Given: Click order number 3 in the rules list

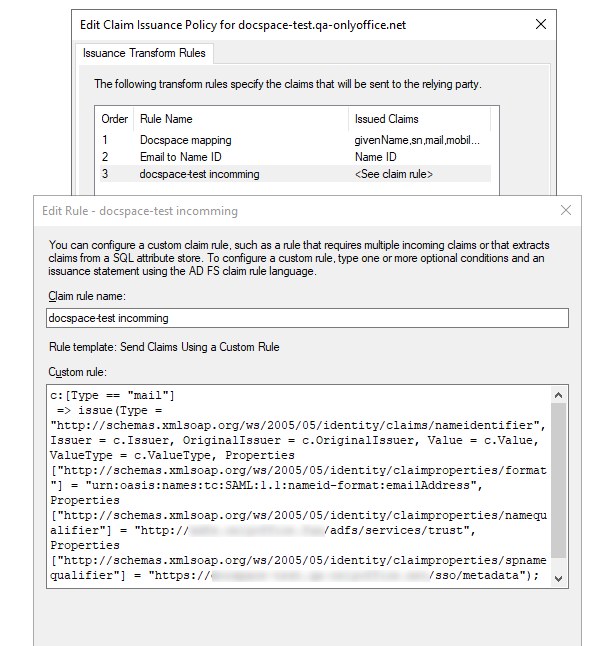Looking at the screenshot, I should [105, 174].
